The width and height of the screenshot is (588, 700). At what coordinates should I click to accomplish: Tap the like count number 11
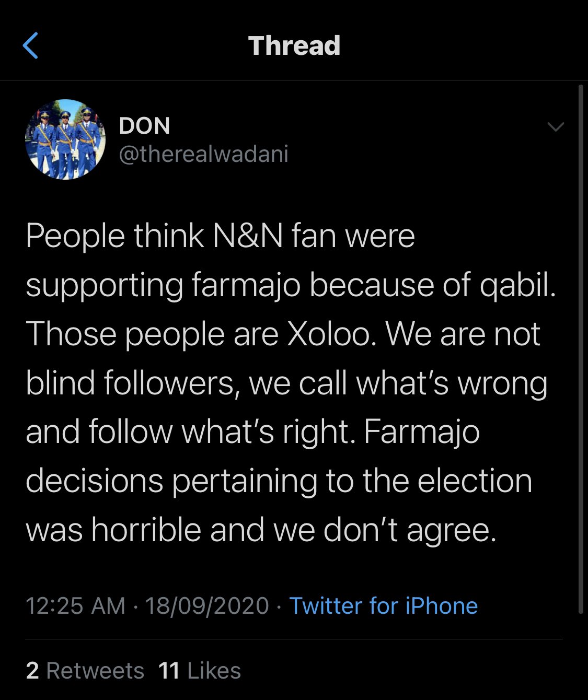point(169,671)
